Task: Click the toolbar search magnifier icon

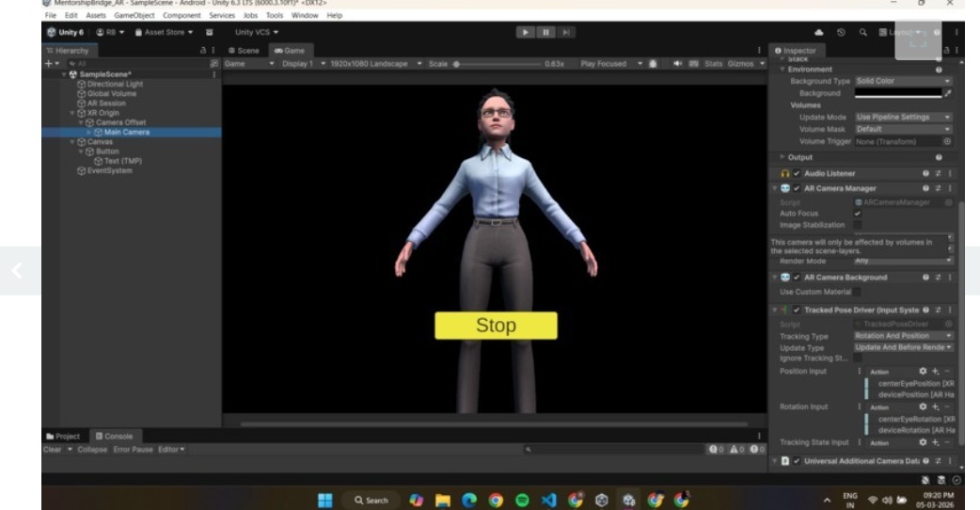Action: pos(863,33)
